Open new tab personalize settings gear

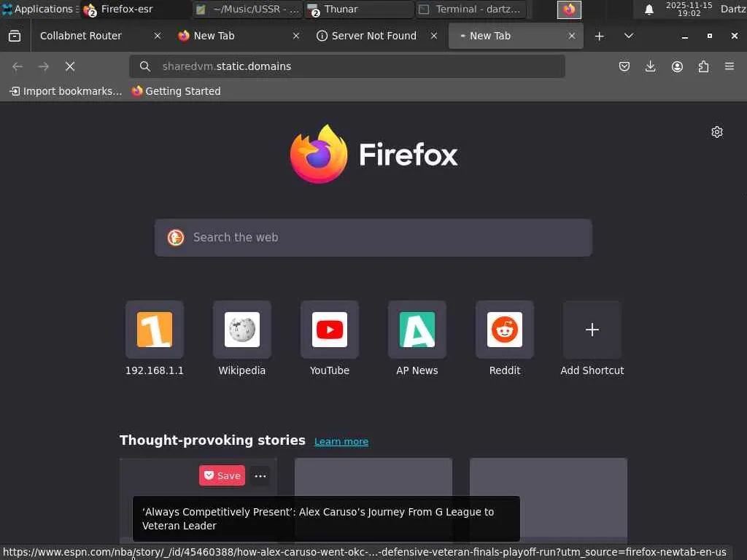click(717, 132)
